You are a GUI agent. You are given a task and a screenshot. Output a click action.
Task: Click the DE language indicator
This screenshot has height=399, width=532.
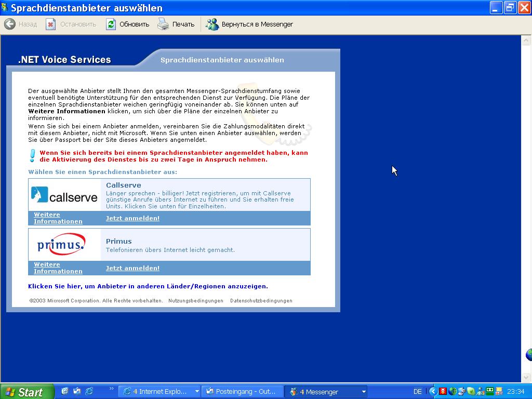click(418, 392)
